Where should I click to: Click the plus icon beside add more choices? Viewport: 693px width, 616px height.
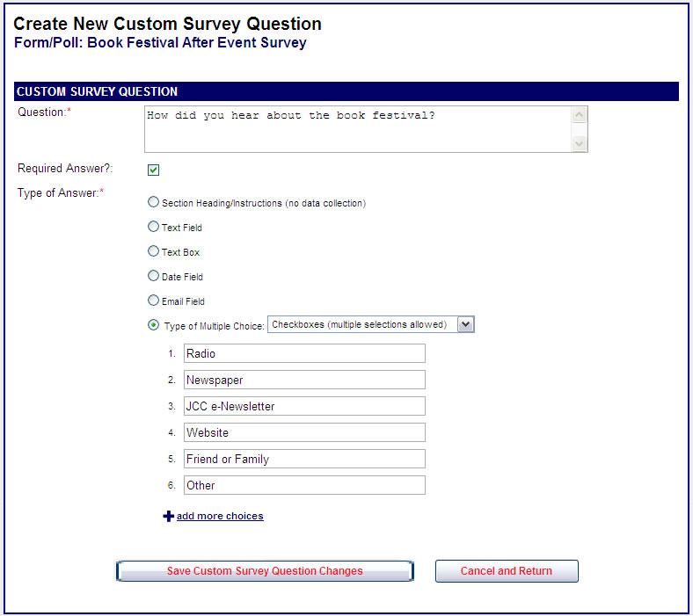click(168, 517)
